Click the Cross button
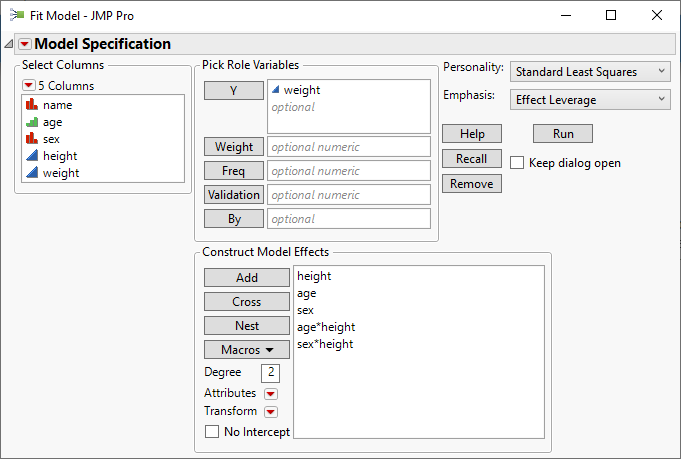Screen dimensions: 681x459 [233, 302]
